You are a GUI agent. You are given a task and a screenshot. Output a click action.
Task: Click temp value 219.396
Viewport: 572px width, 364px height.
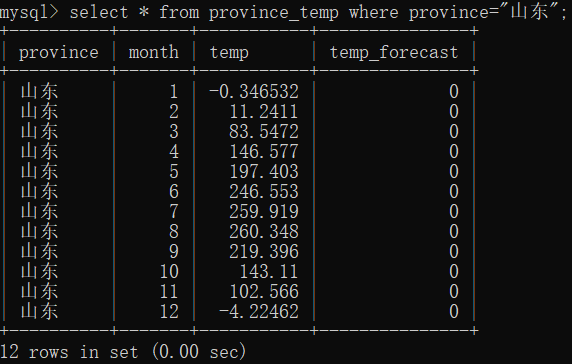pyautogui.click(x=264, y=252)
